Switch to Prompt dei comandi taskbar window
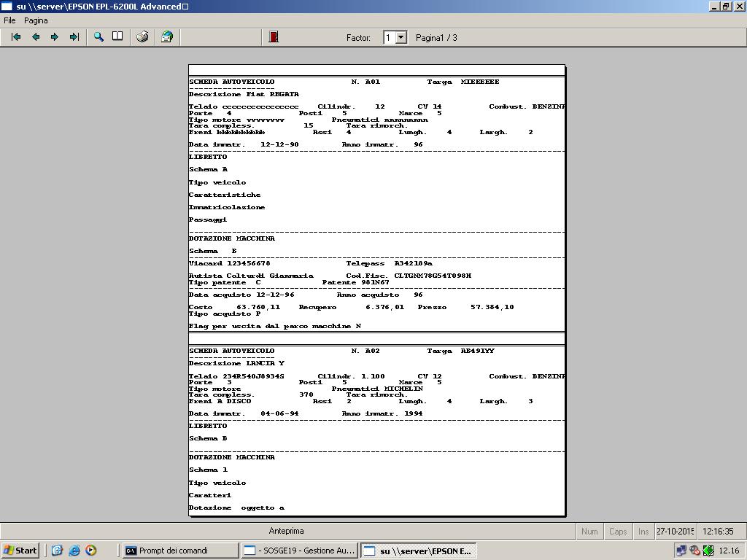Image resolution: width=747 pixels, height=560 pixels. 179,551
